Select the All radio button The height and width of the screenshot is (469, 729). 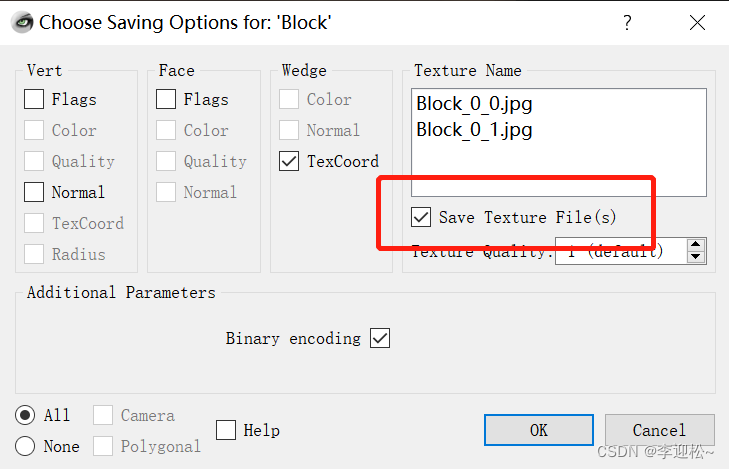[26, 415]
